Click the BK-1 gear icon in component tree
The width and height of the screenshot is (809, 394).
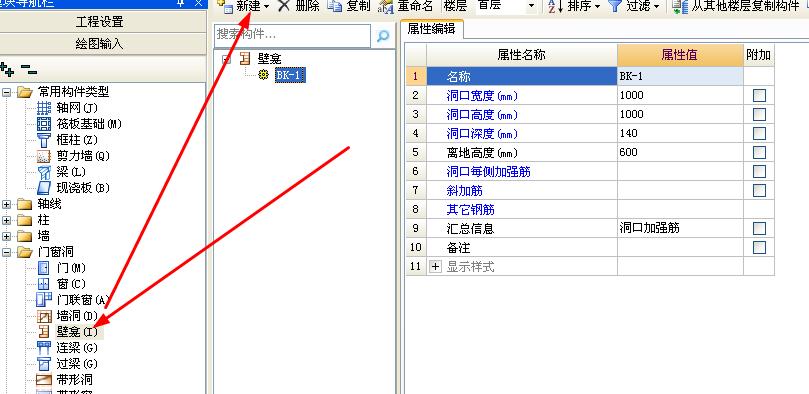(264, 75)
